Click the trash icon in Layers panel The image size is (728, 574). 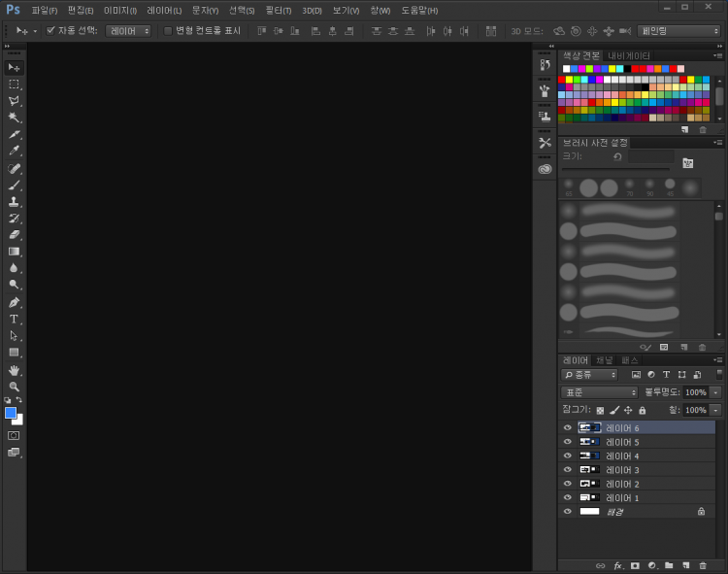[702, 565]
